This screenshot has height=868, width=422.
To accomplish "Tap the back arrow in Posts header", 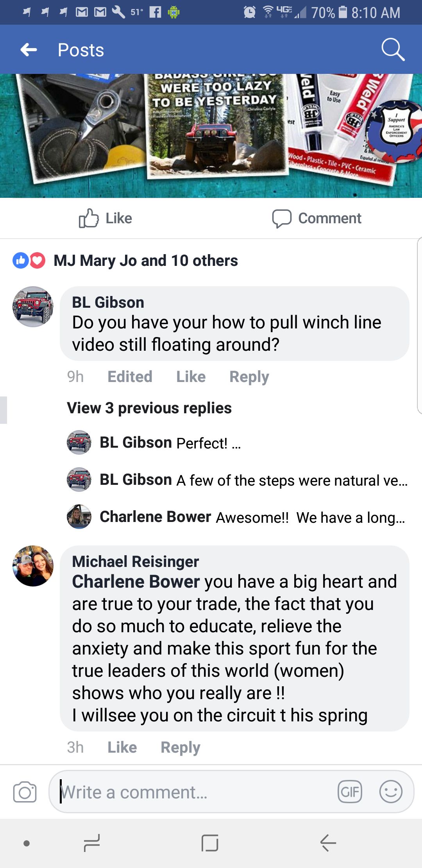I will [x=29, y=50].
